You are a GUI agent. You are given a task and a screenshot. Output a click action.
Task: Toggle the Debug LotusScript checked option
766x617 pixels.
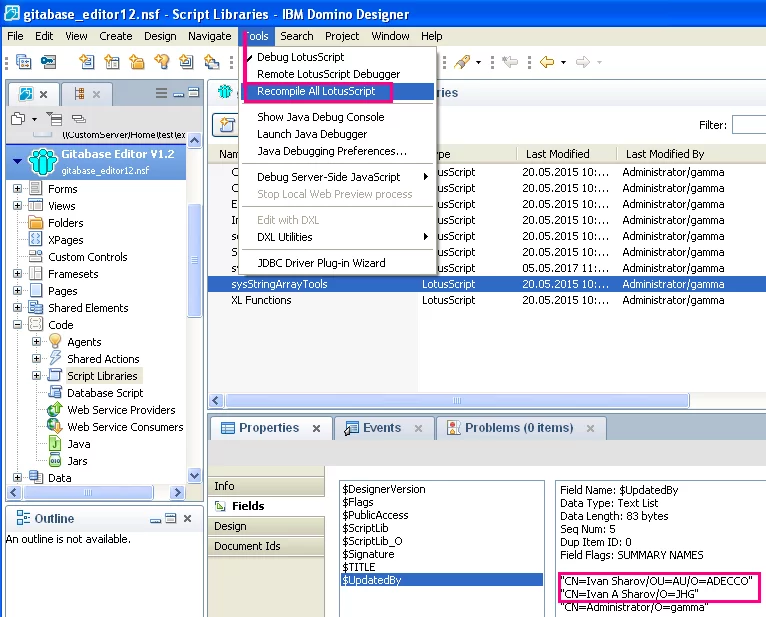click(x=300, y=57)
